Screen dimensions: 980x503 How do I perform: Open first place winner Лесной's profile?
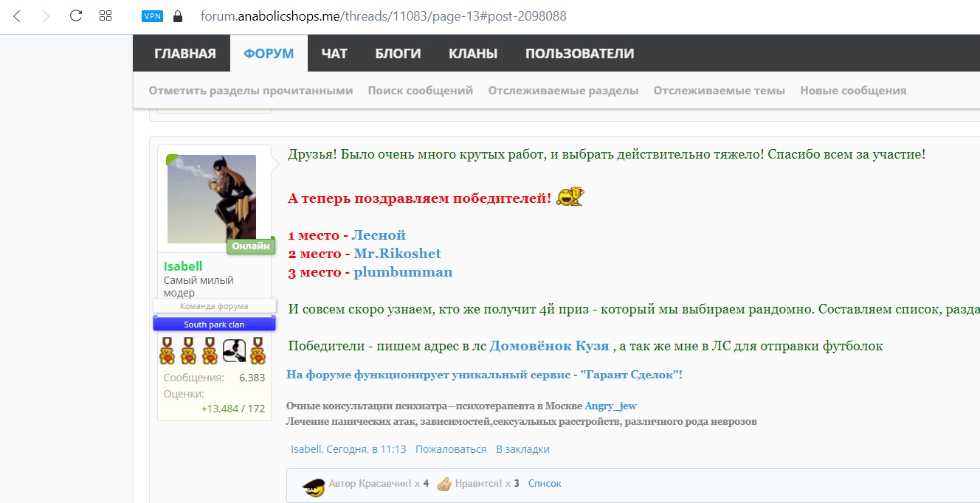379,235
